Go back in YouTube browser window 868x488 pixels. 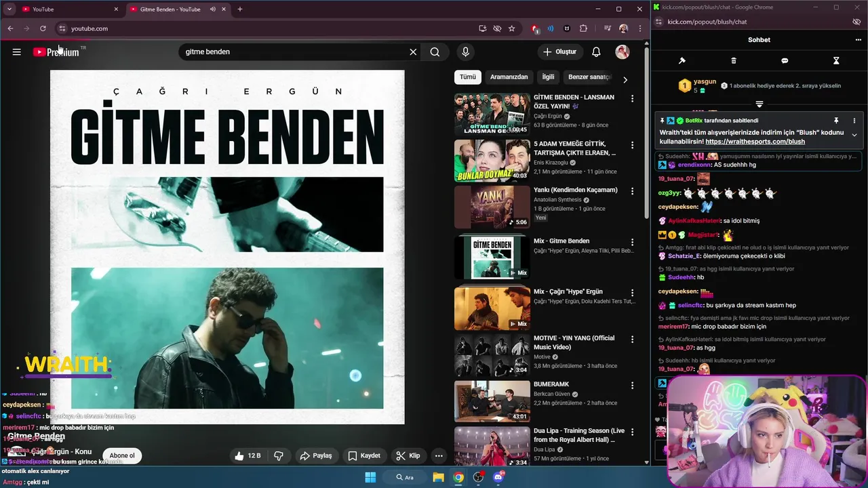[x=10, y=28]
